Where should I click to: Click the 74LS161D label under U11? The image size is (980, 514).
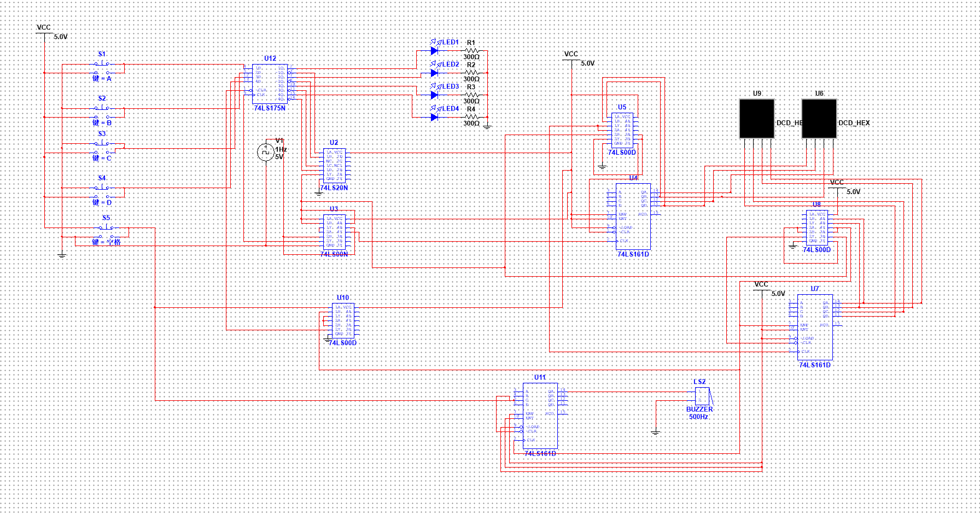(540, 454)
